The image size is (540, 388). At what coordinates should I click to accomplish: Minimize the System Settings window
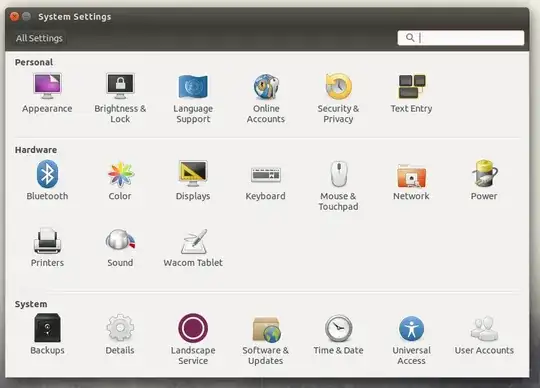(27, 17)
